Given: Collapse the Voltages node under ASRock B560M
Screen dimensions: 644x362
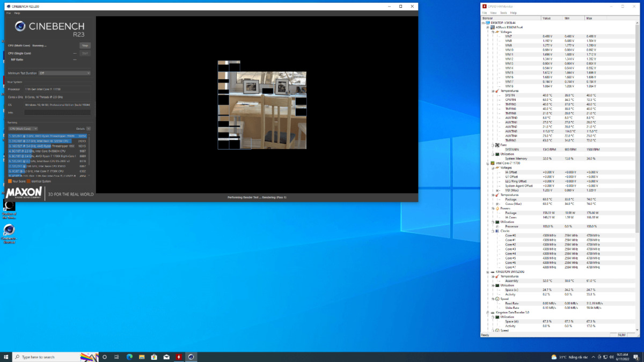Looking at the screenshot, I should 493,32.
